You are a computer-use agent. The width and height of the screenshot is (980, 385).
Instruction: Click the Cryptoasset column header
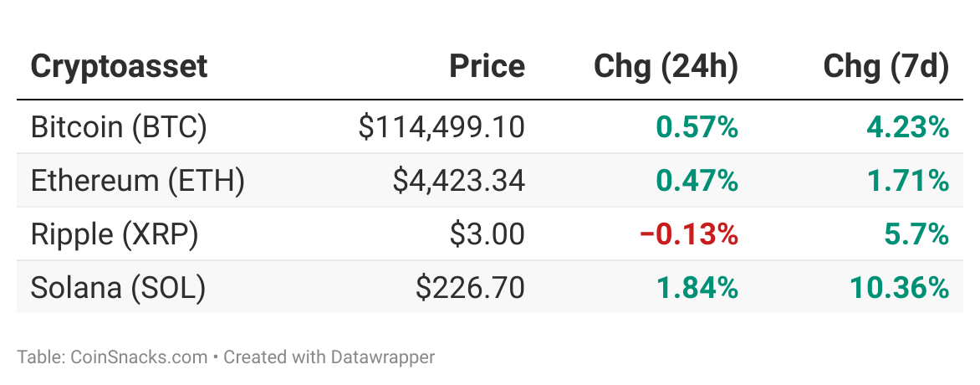coord(119,66)
